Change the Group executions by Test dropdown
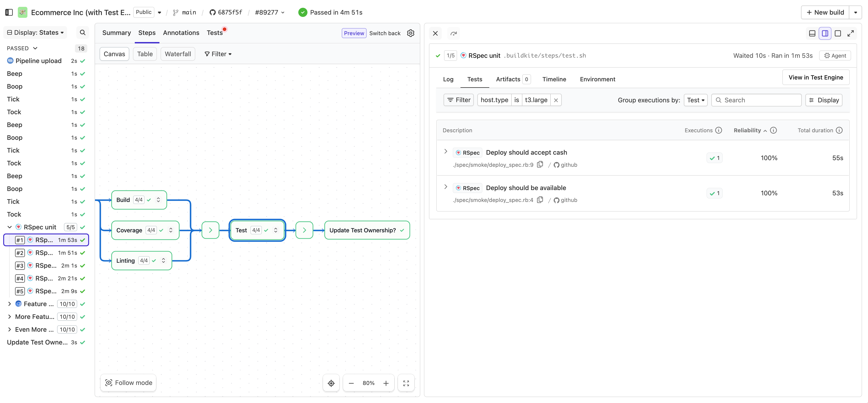The height and width of the screenshot is (403, 868). point(696,100)
